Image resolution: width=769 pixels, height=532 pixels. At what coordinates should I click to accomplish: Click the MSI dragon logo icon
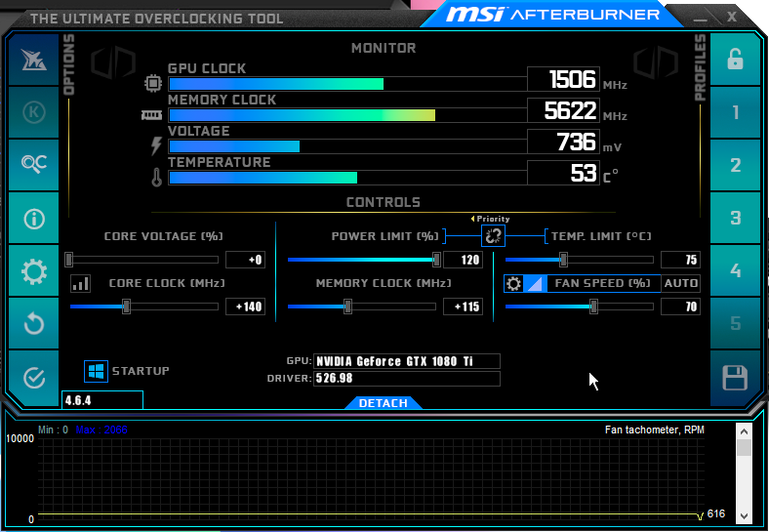tap(33, 60)
